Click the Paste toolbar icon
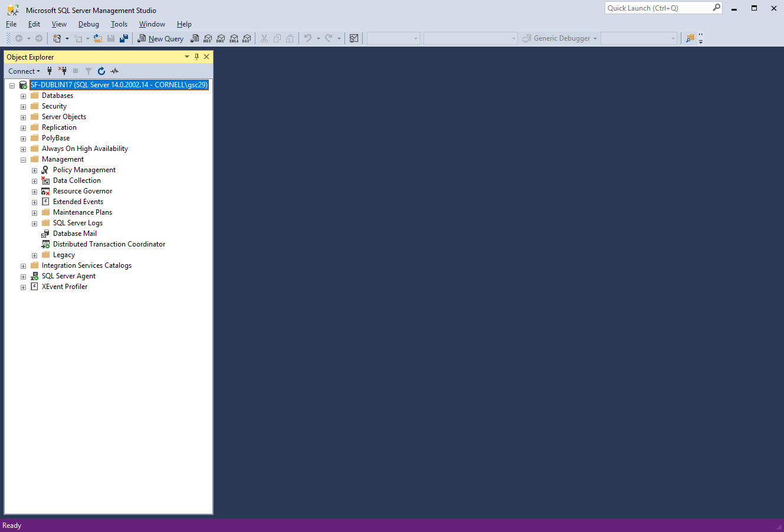The image size is (784, 532). 290,38
